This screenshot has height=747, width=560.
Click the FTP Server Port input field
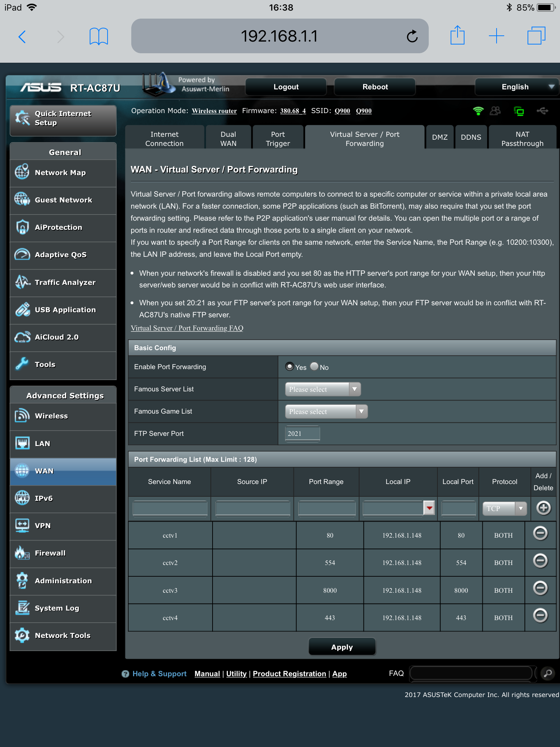pyautogui.click(x=302, y=434)
